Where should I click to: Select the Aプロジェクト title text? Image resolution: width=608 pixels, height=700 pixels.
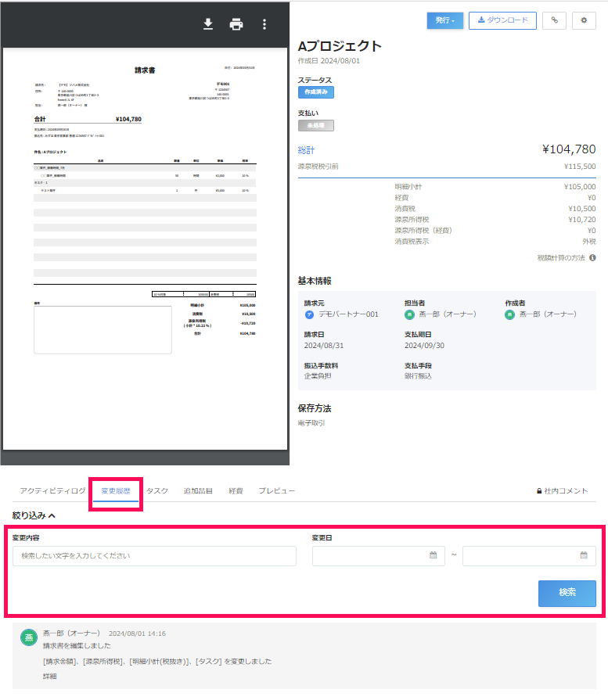coord(340,46)
